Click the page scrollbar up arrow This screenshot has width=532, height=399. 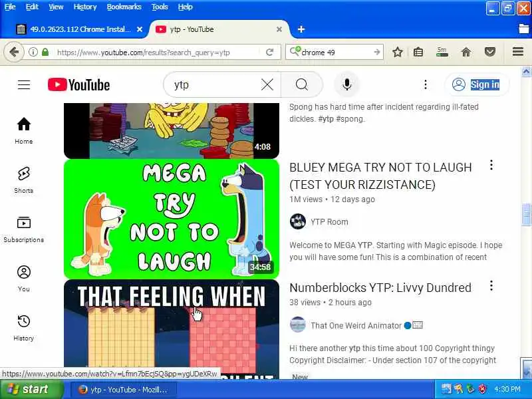click(x=526, y=72)
